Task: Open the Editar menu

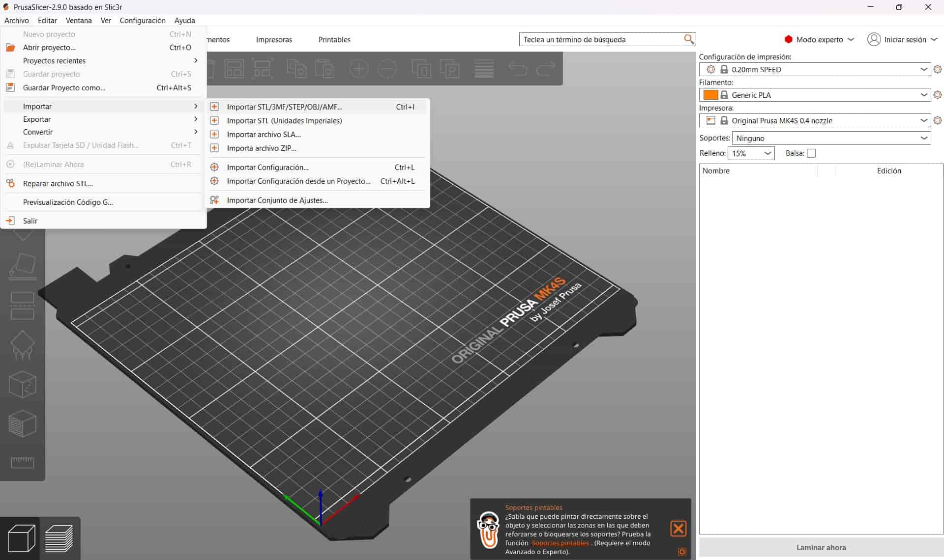Action: [x=47, y=20]
